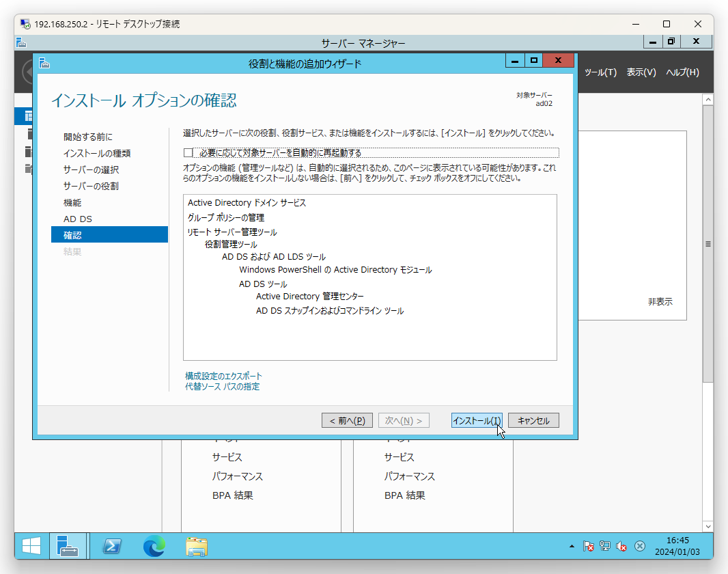The image size is (728, 574).
Task: Launch PowerShell from the taskbar
Action: pyautogui.click(x=111, y=546)
